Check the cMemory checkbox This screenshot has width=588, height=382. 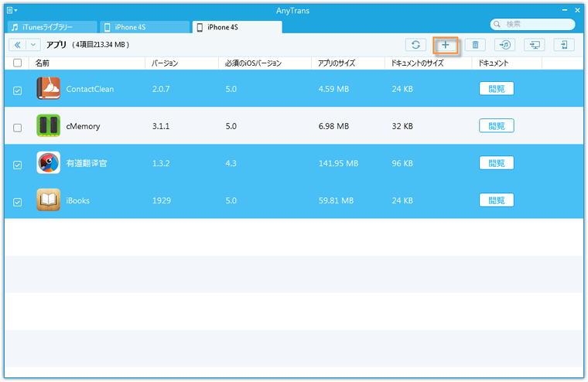[x=17, y=128]
